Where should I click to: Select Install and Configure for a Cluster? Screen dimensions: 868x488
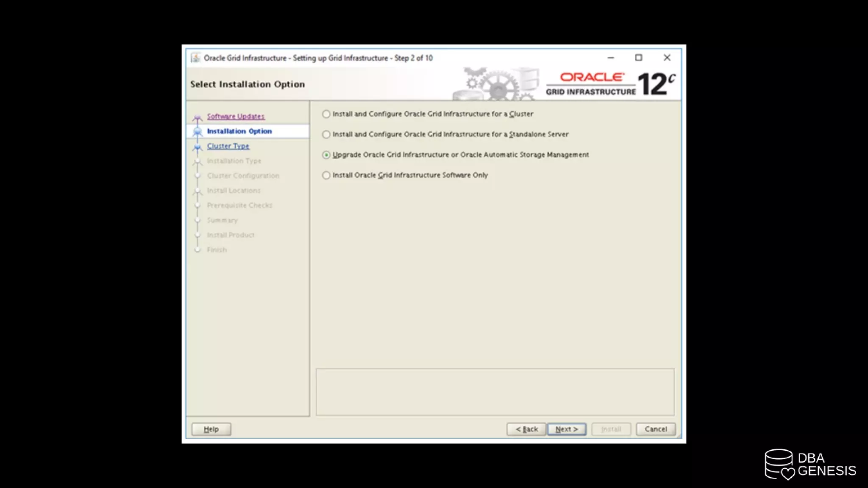pos(326,114)
